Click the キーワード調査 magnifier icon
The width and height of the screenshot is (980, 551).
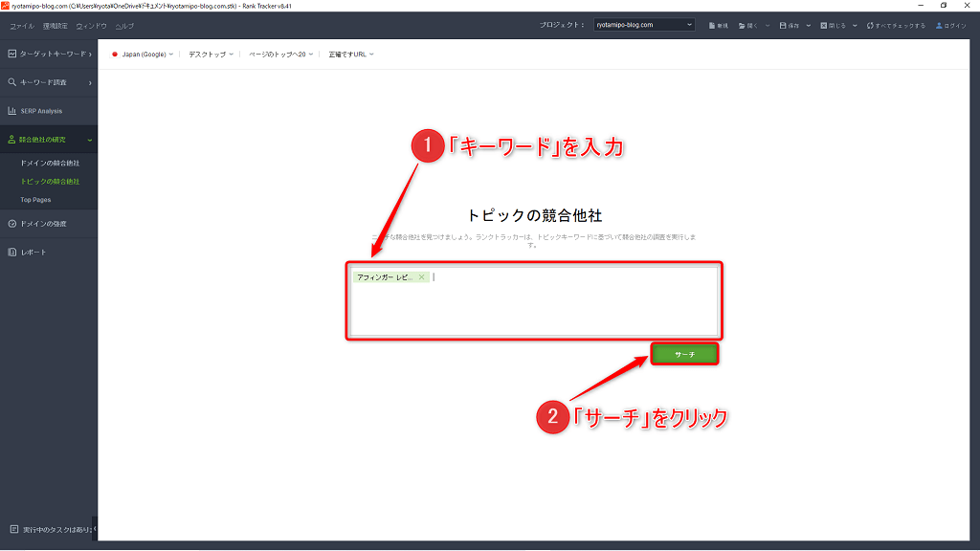11,82
